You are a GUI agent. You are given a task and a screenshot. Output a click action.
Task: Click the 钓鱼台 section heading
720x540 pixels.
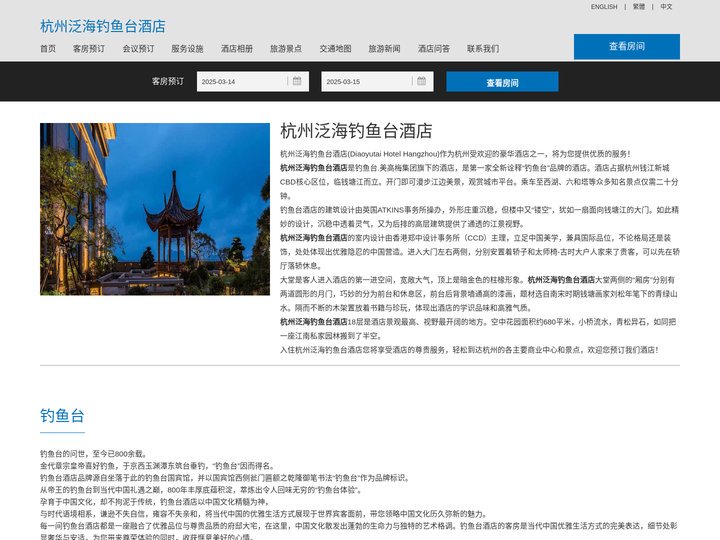tap(62, 416)
